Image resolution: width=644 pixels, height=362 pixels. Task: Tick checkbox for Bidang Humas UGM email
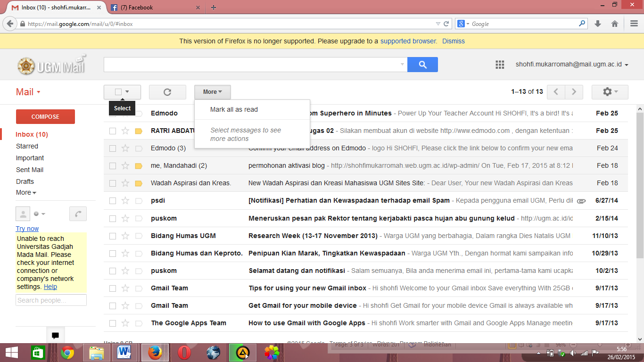(x=113, y=236)
